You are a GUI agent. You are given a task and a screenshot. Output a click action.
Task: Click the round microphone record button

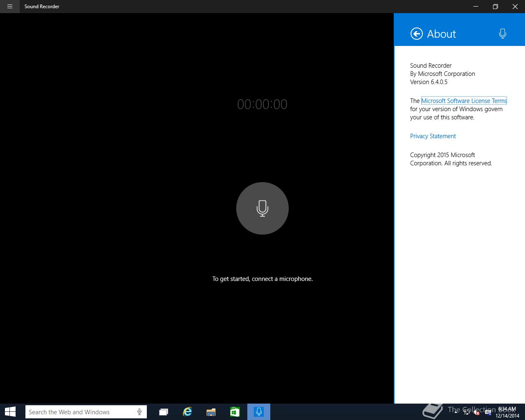pos(262,208)
